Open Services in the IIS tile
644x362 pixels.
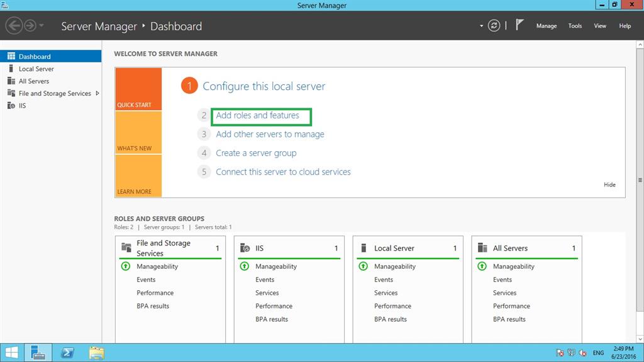267,293
